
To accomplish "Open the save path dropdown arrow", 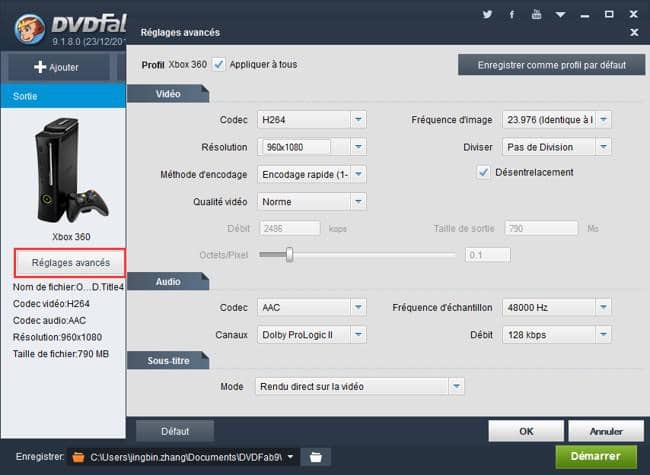I will (291, 457).
